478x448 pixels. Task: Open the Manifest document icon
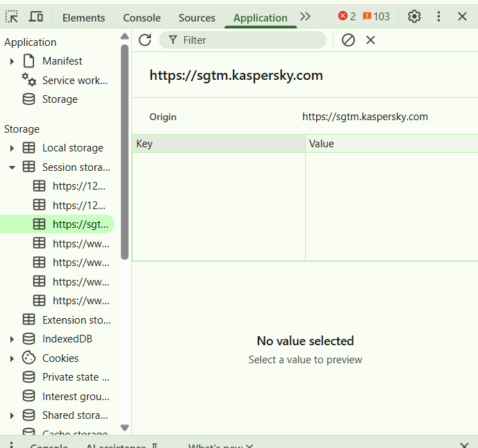pos(28,61)
